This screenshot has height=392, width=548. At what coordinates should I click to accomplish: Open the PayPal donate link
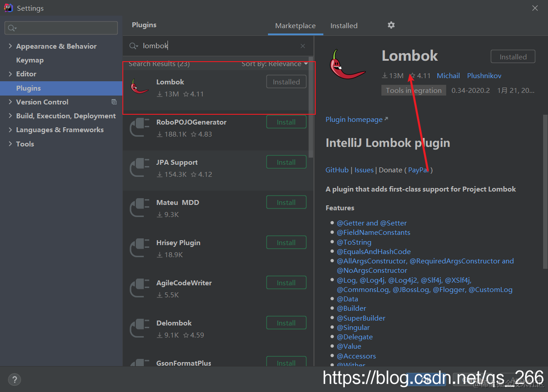(418, 170)
